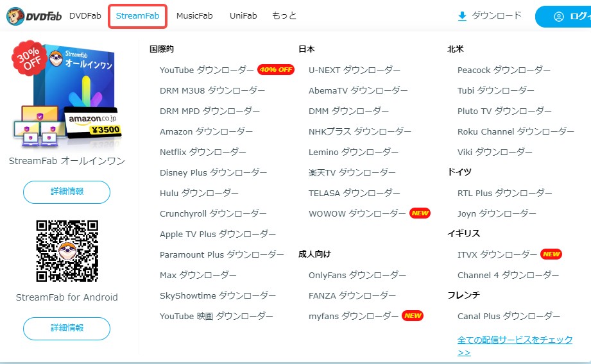Open NHKプラス ダウンローダー

pos(360,132)
